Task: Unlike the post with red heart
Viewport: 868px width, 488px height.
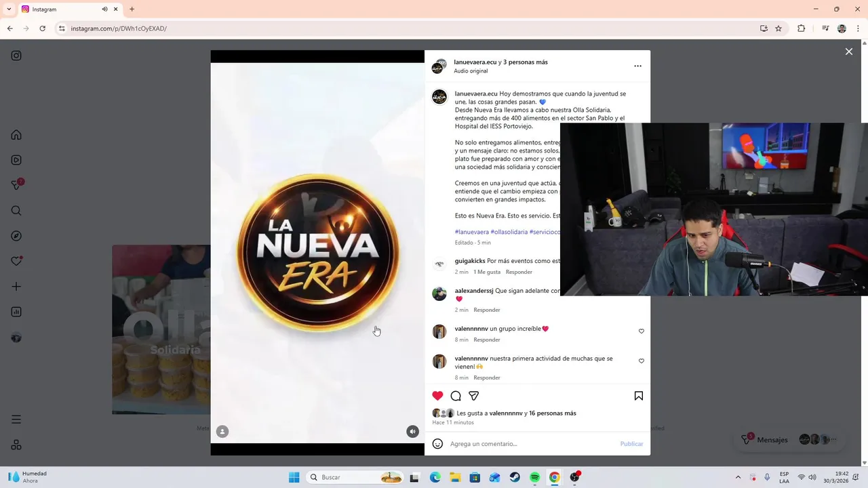Action: [437, 396]
